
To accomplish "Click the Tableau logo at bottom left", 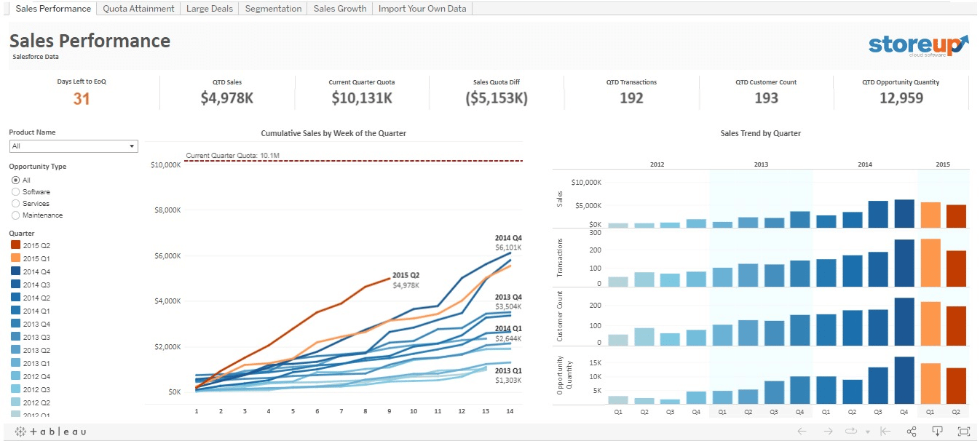I will click(51, 432).
